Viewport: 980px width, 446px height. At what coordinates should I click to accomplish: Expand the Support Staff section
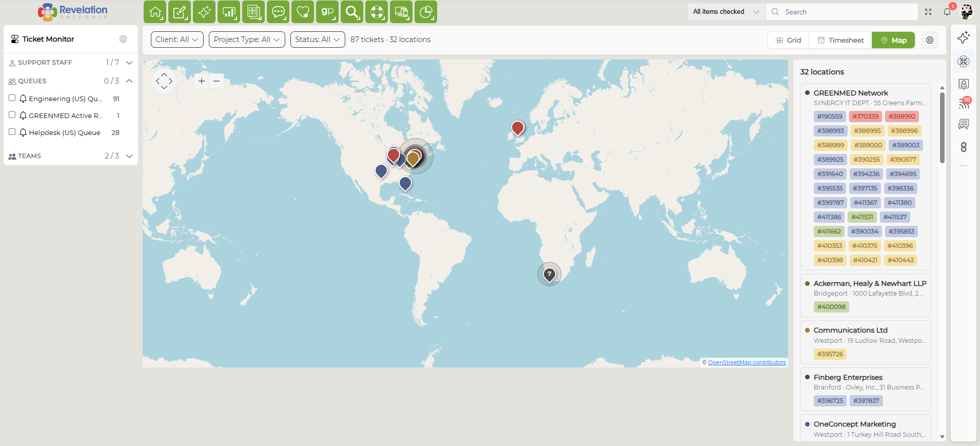pyautogui.click(x=129, y=63)
